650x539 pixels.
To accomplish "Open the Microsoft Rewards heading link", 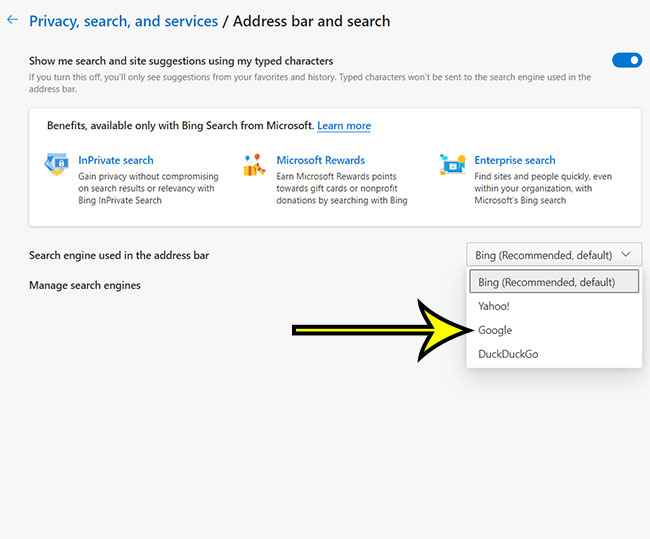I will [x=320, y=160].
